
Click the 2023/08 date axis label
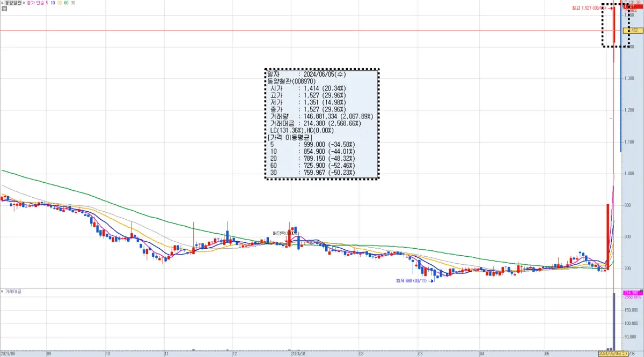click(x=7, y=354)
